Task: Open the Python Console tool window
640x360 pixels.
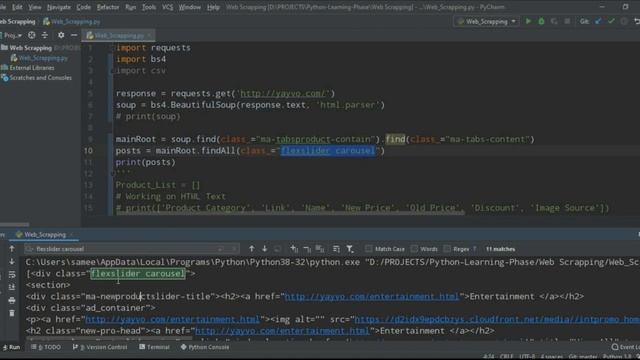Action: [x=205, y=347]
